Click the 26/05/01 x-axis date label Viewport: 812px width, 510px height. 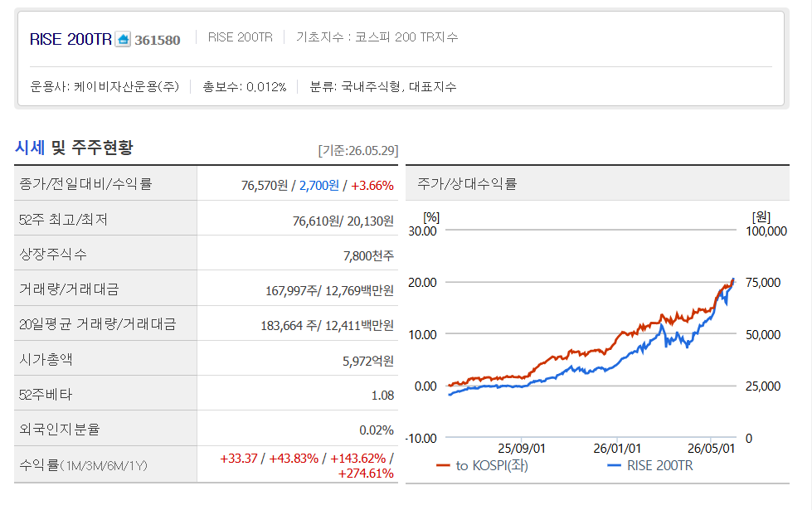711,449
